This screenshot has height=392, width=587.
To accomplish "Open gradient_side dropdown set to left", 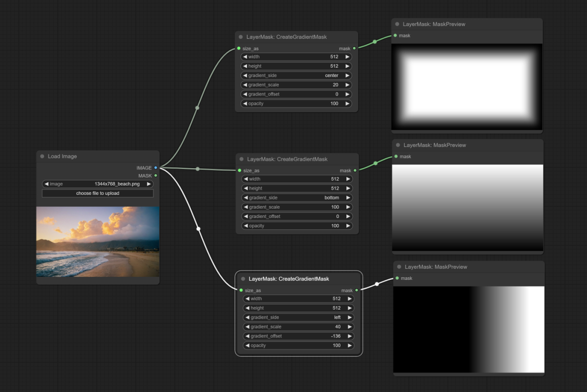I will [x=298, y=317].
